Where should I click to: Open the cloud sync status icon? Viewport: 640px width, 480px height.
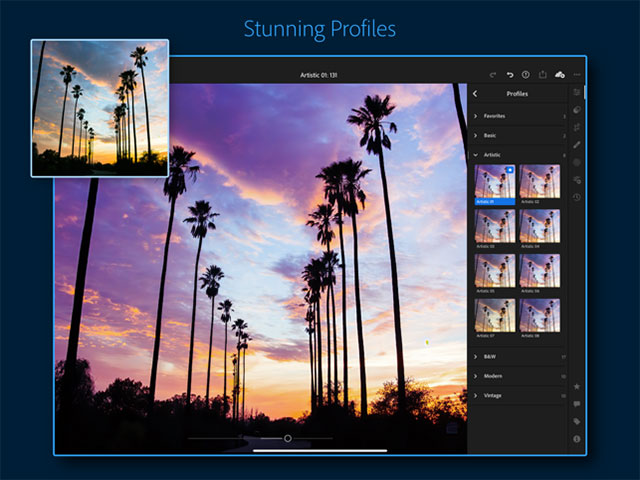560,74
